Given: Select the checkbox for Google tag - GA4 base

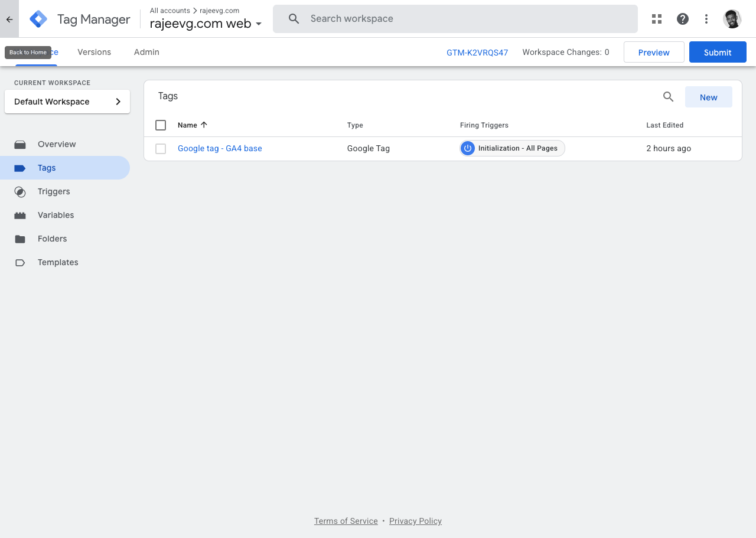Looking at the screenshot, I should pos(161,148).
